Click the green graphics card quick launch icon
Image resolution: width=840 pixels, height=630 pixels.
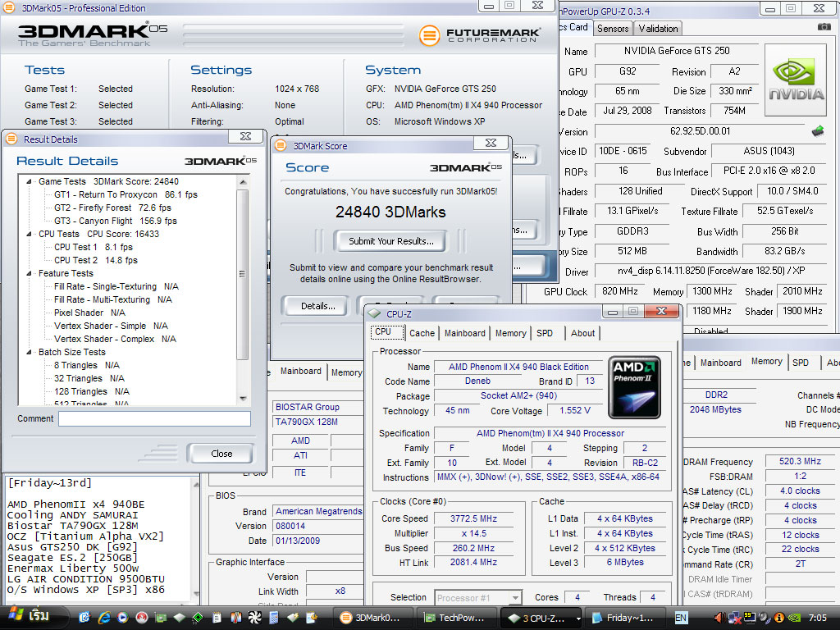coord(160,618)
